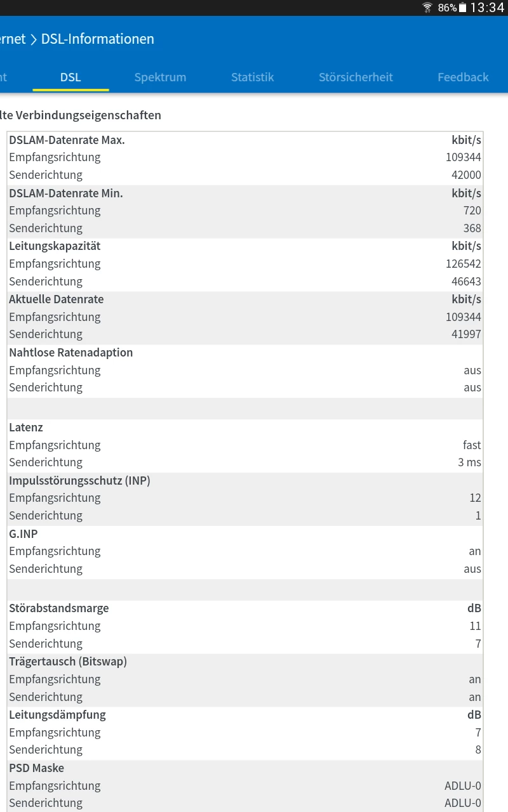Select the Feedback tab
508x812 pixels.
tap(463, 77)
